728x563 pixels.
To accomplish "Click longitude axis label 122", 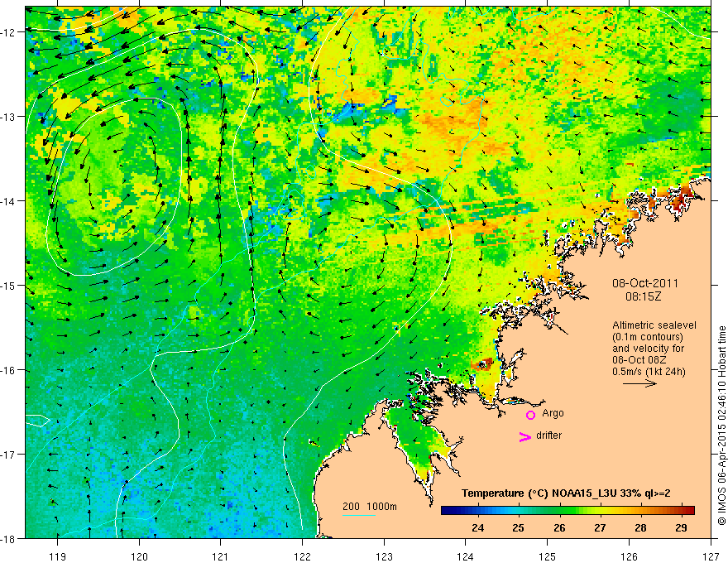I will 302,556.
